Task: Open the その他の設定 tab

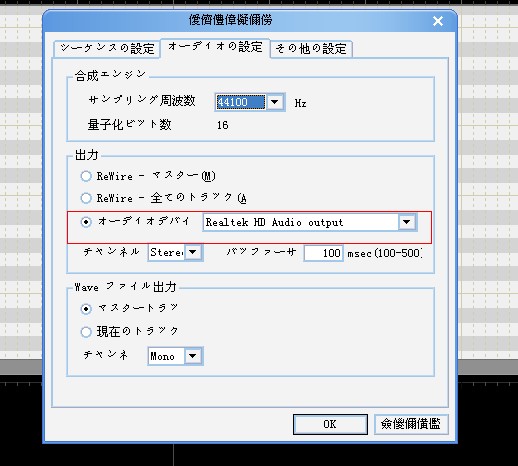Action: click(x=311, y=49)
